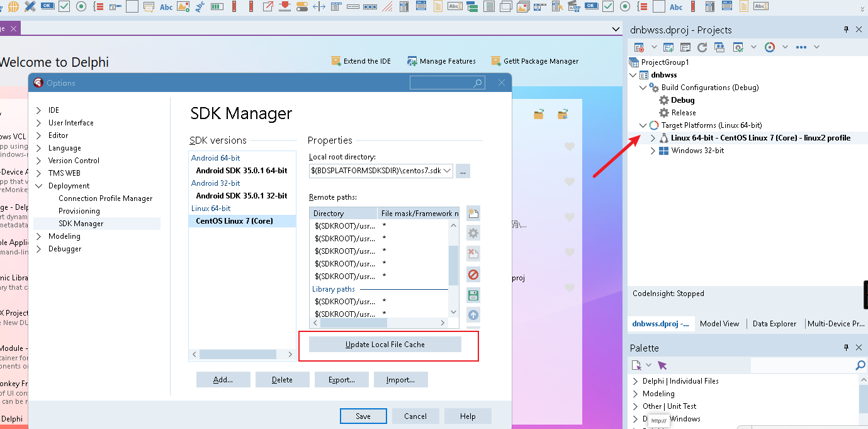Switch to the Data Explorer tab

click(775, 324)
